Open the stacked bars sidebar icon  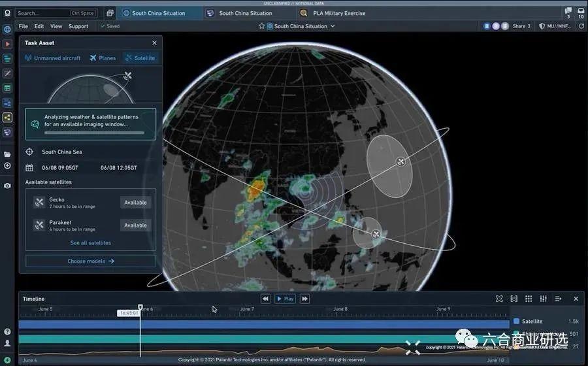click(x=7, y=103)
